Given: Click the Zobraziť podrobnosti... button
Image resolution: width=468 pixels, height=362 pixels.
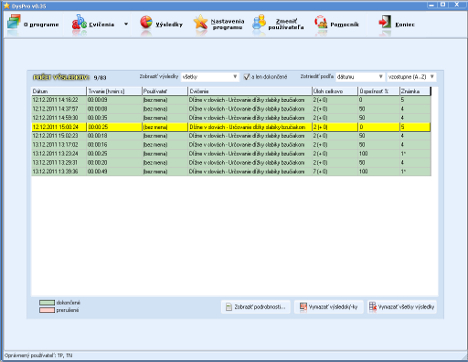Looking at the screenshot, I should pos(256,307).
